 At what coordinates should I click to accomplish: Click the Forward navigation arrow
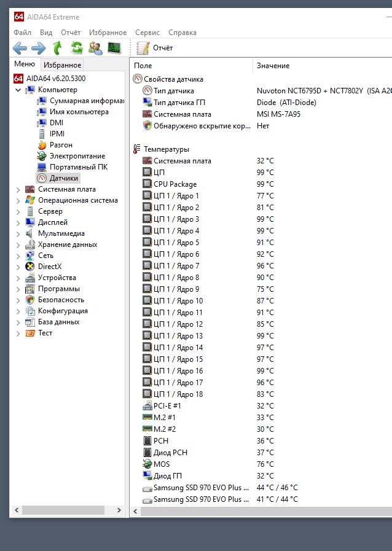pyautogui.click(x=38, y=48)
